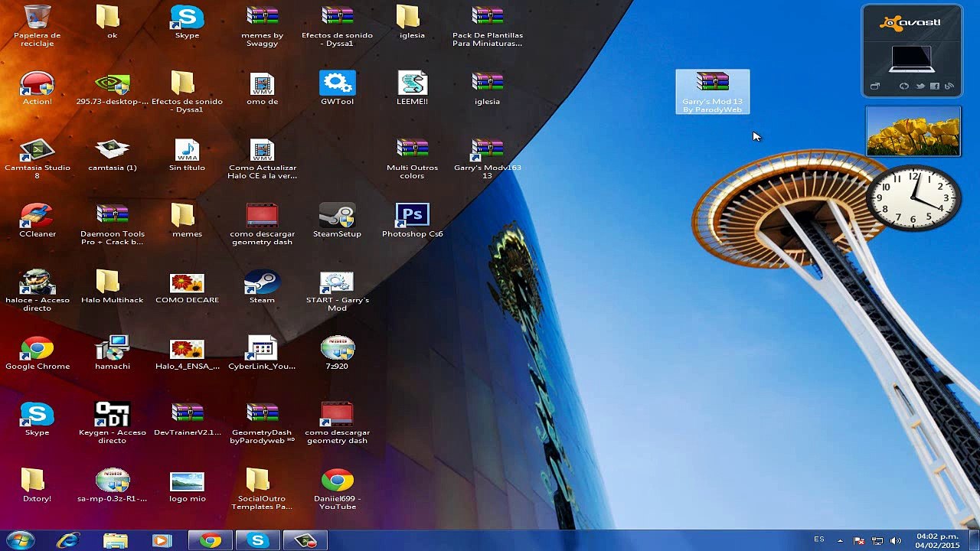
Task: Open the Facebook icon in avast gadget
Action: click(x=935, y=86)
